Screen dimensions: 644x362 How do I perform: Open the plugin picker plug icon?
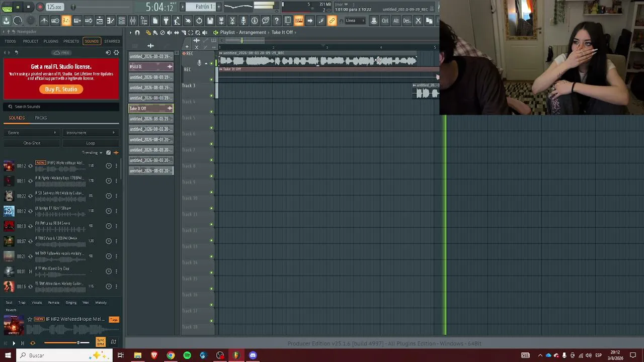(x=166, y=21)
